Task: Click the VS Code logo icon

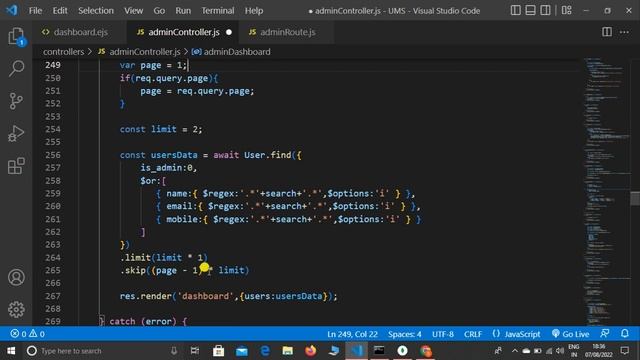Action: coord(12,10)
